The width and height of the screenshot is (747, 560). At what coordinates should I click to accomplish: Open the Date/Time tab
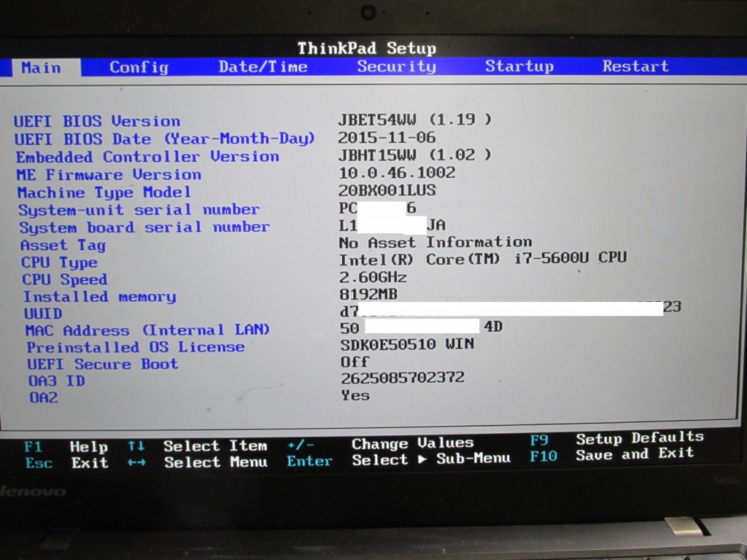click(263, 66)
